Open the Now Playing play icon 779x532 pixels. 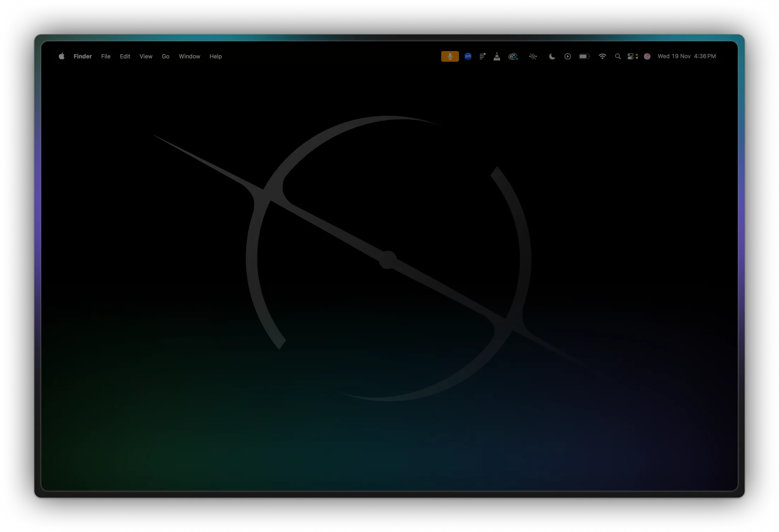(568, 56)
